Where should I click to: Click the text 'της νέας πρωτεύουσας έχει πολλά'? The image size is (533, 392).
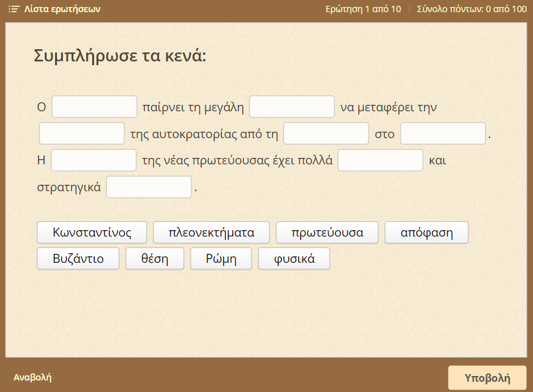pos(237,161)
